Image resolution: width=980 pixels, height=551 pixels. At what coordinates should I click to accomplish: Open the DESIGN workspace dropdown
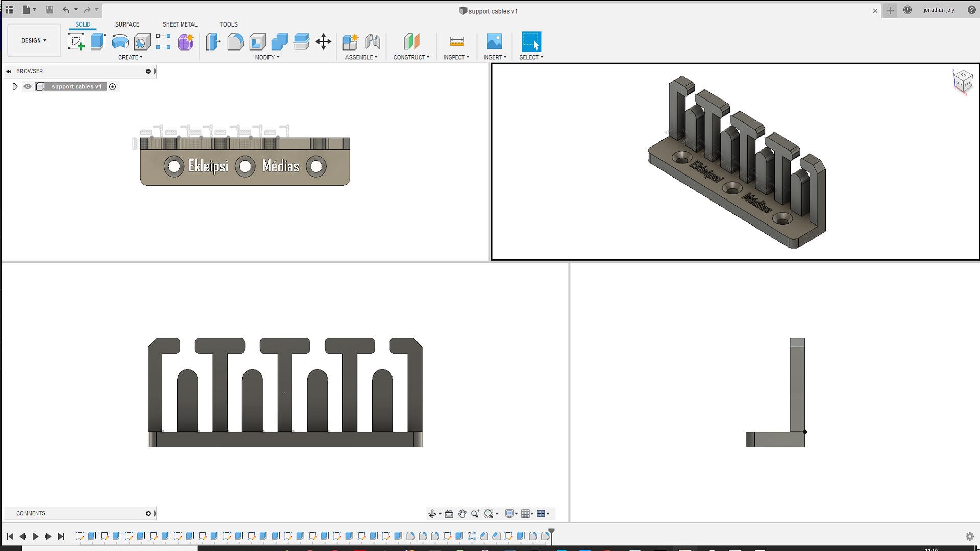(34, 40)
